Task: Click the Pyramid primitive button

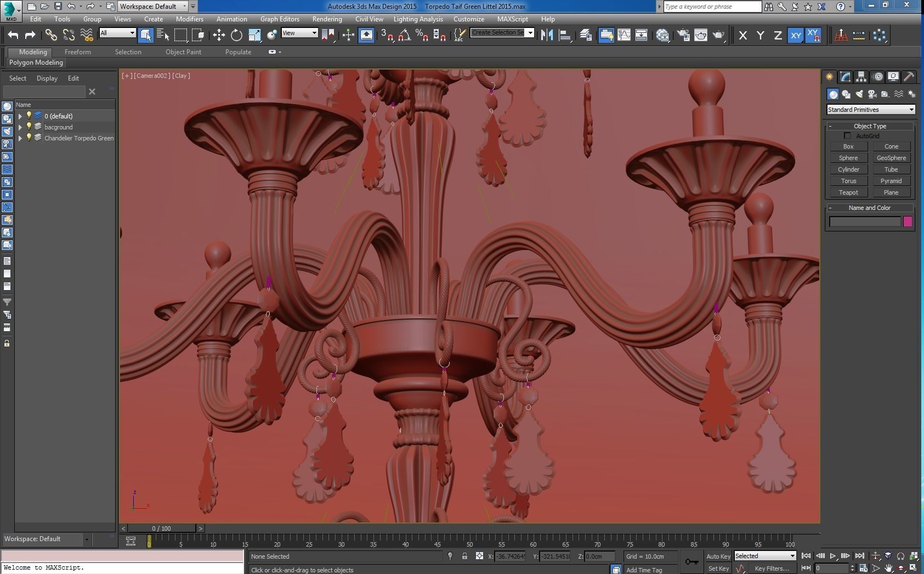Action: pyautogui.click(x=891, y=181)
